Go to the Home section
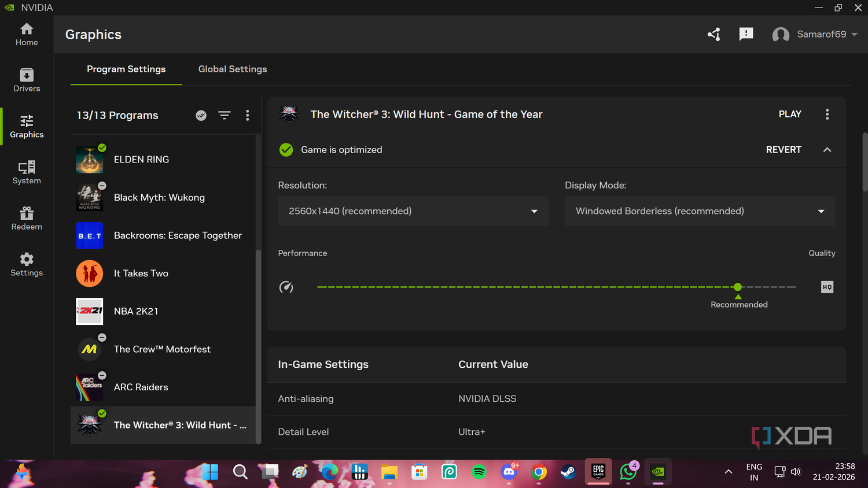Screen dimensions: 868x488 (x=27, y=35)
